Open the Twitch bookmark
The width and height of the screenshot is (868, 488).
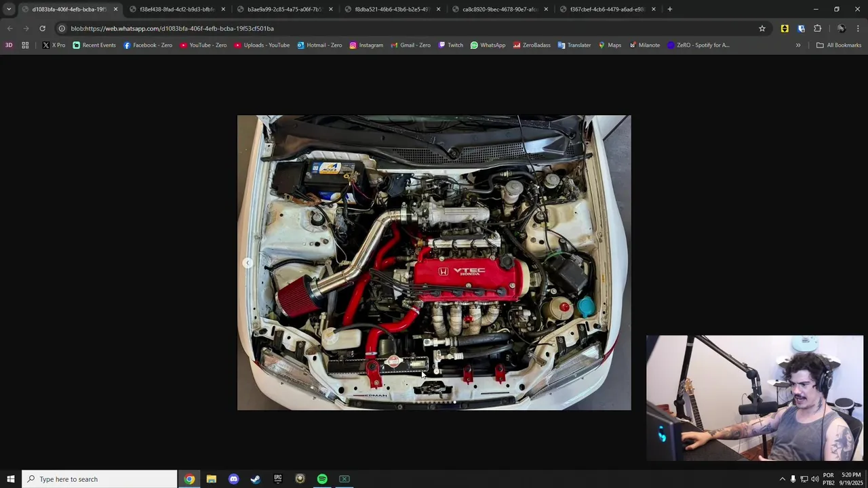(x=451, y=45)
